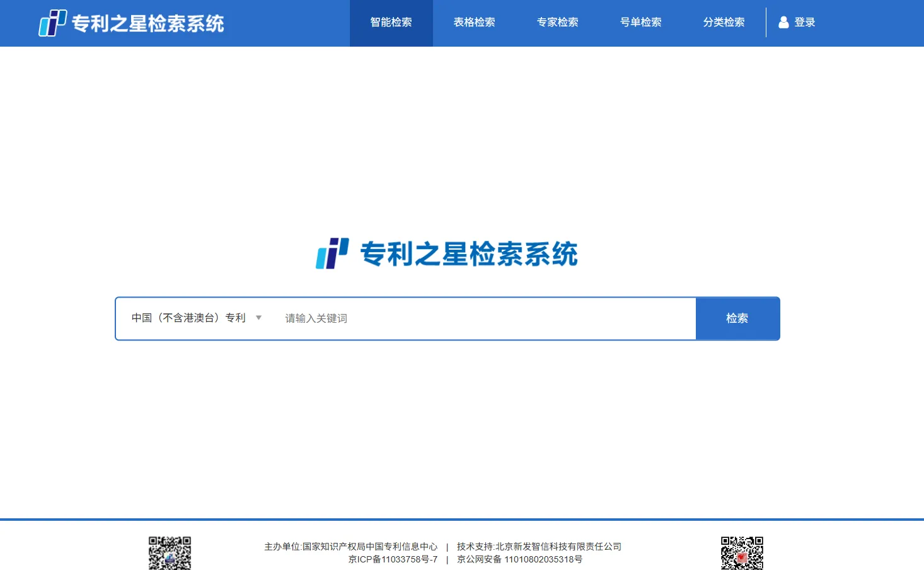Click the blue 检索 search button
924x570 pixels.
(x=737, y=318)
